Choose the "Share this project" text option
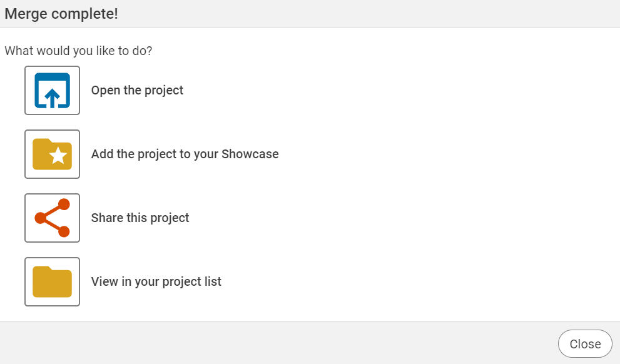 point(140,218)
